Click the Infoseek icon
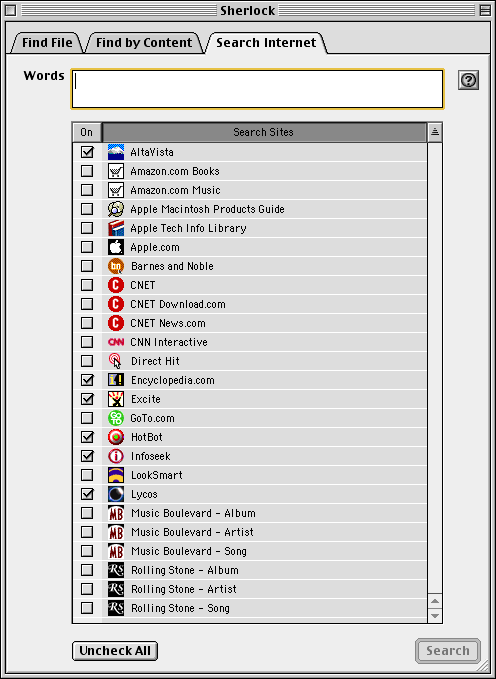This screenshot has height=679, width=496. point(116,456)
